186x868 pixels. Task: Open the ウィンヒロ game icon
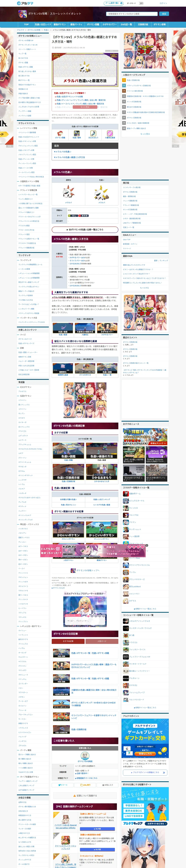pos(126,508)
